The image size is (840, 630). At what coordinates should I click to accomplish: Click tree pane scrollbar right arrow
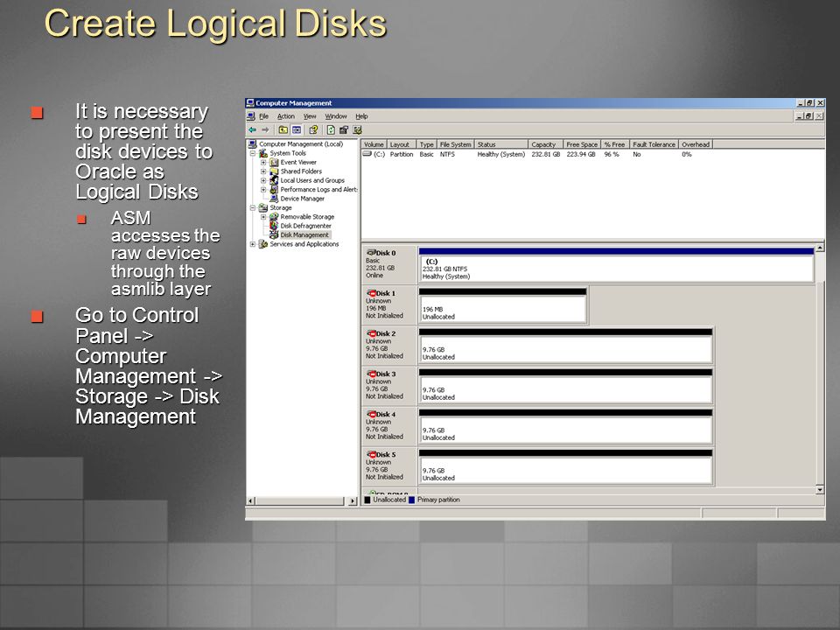point(353,500)
